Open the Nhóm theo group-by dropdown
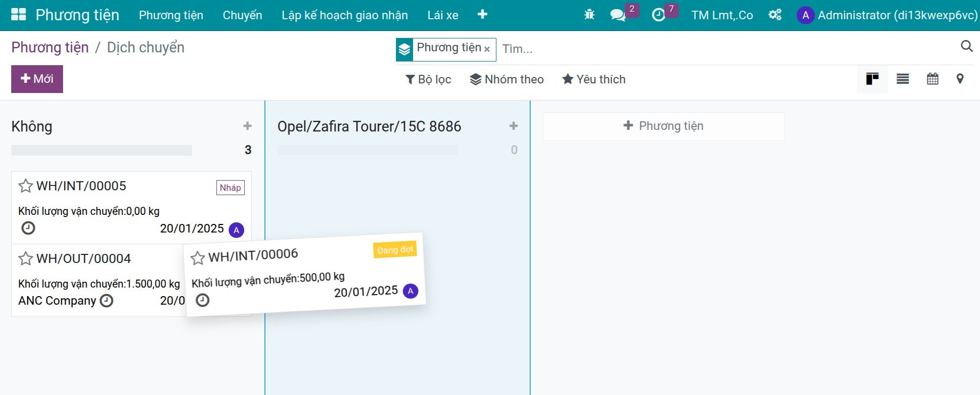Viewport: 980px width, 395px height. pos(507,80)
